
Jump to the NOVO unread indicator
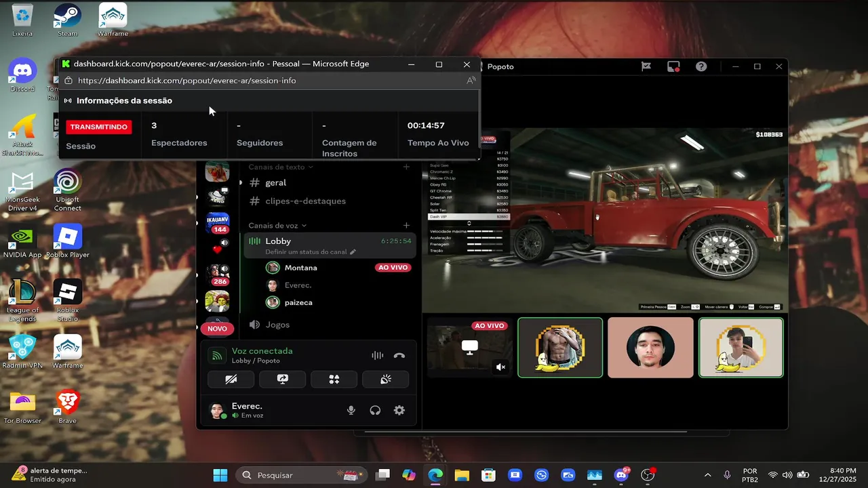pyautogui.click(x=217, y=329)
